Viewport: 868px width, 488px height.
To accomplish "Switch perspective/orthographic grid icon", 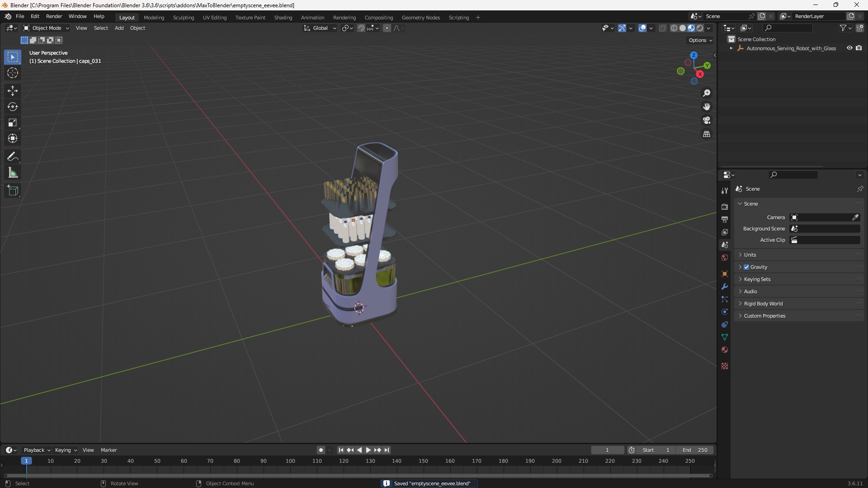I will coord(707,134).
